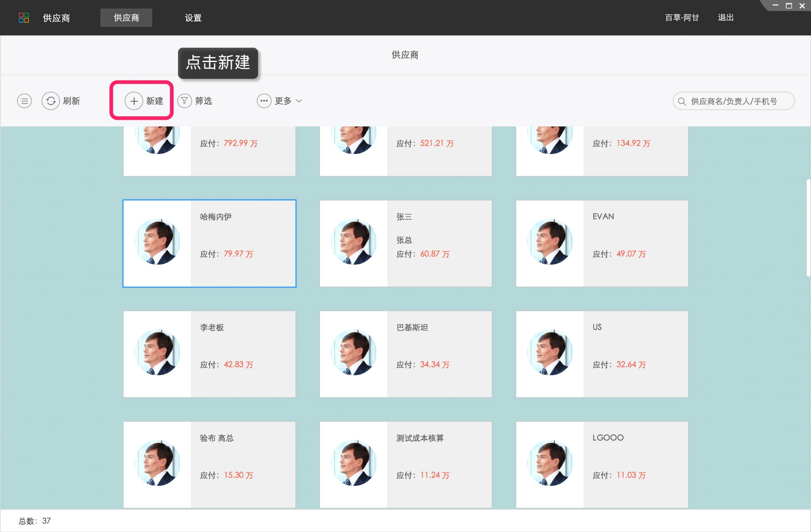Open the LGOOO supplier avatar
The image size is (811, 532).
550,463
